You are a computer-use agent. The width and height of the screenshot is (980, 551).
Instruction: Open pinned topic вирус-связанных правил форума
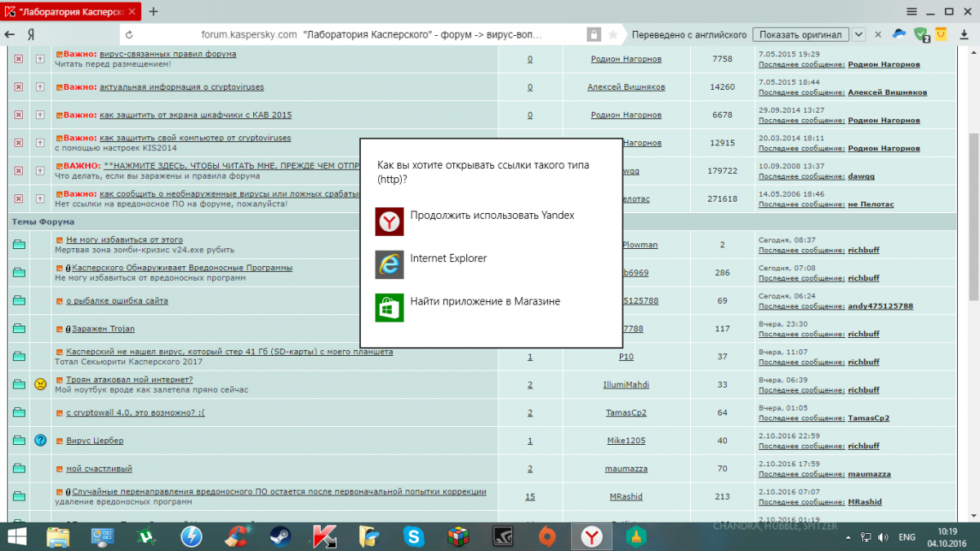click(x=168, y=54)
